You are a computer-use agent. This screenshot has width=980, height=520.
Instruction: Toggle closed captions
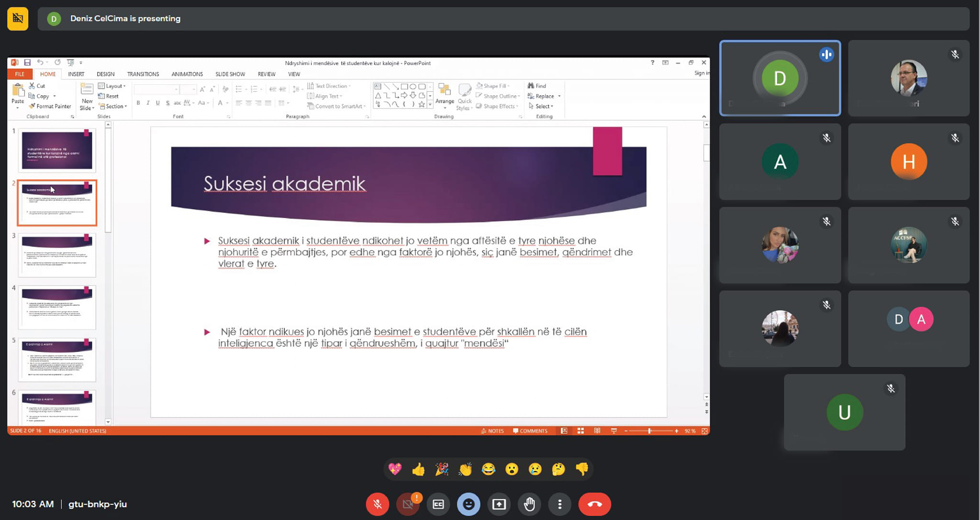tap(438, 504)
